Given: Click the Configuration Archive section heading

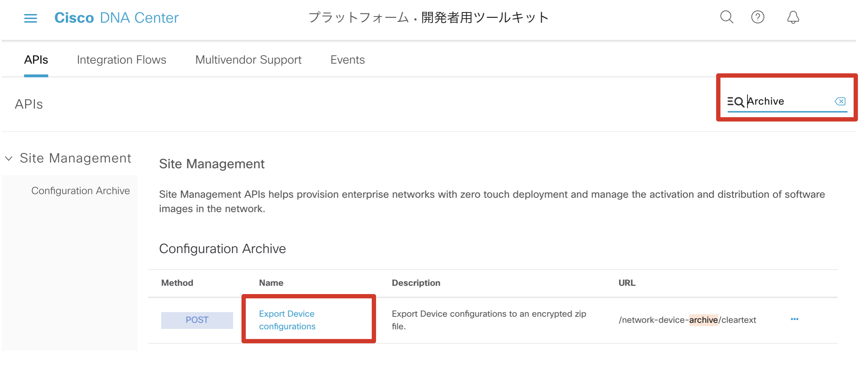Looking at the screenshot, I should pos(222,249).
